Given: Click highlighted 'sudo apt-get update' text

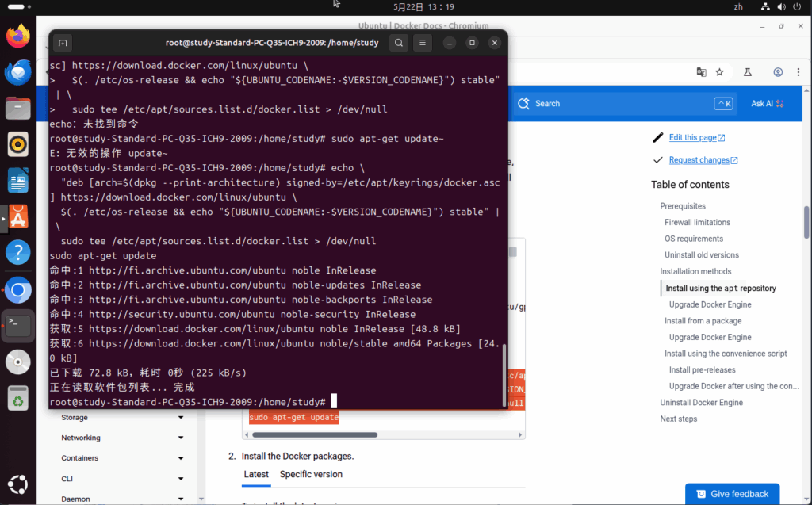Looking at the screenshot, I should (x=294, y=418).
